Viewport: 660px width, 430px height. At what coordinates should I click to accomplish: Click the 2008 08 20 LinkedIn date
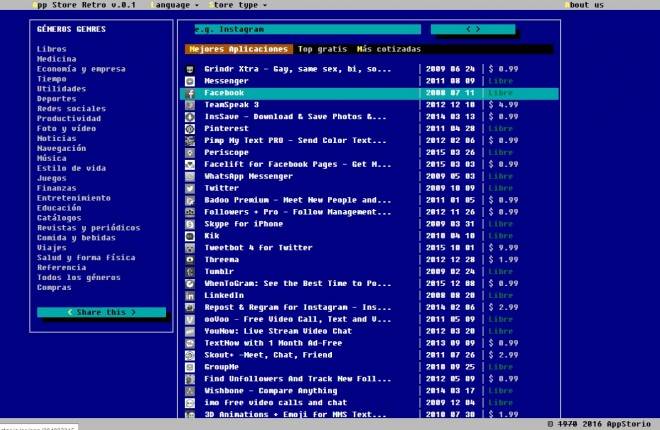(450, 295)
